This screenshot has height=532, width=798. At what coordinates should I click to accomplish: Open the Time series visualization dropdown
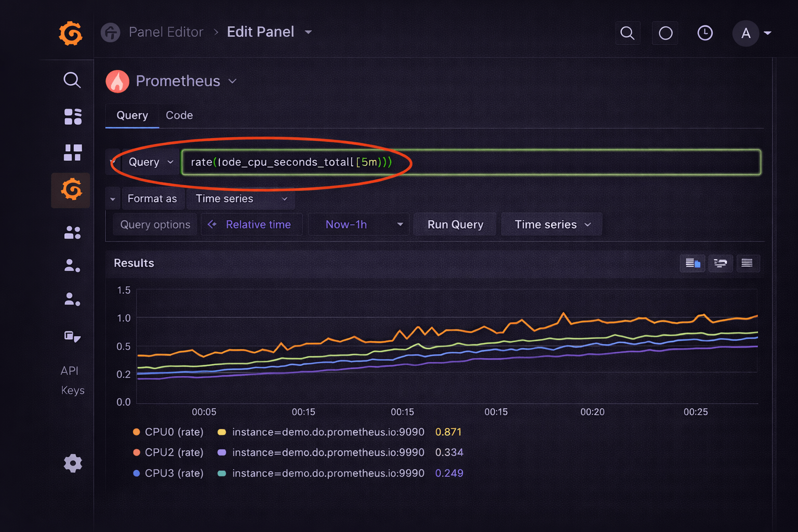(552, 224)
